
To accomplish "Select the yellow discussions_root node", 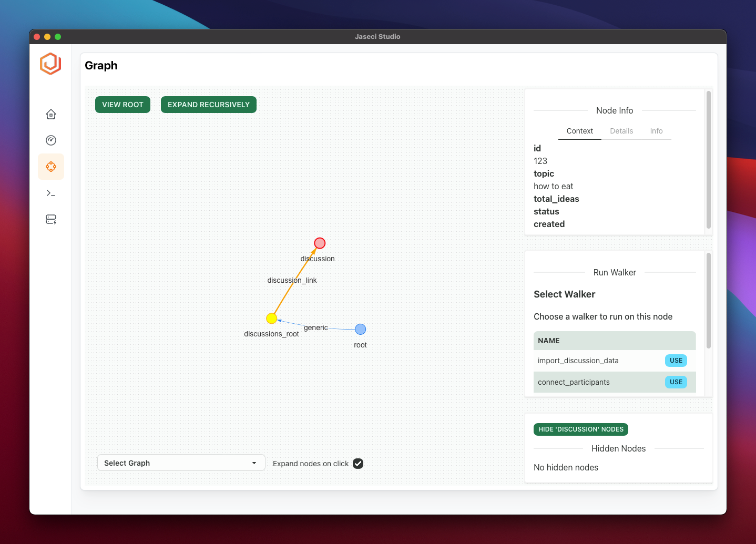I will [271, 318].
